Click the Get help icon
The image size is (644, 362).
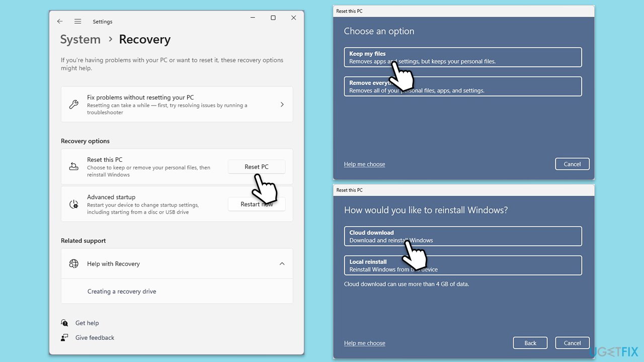(64, 323)
